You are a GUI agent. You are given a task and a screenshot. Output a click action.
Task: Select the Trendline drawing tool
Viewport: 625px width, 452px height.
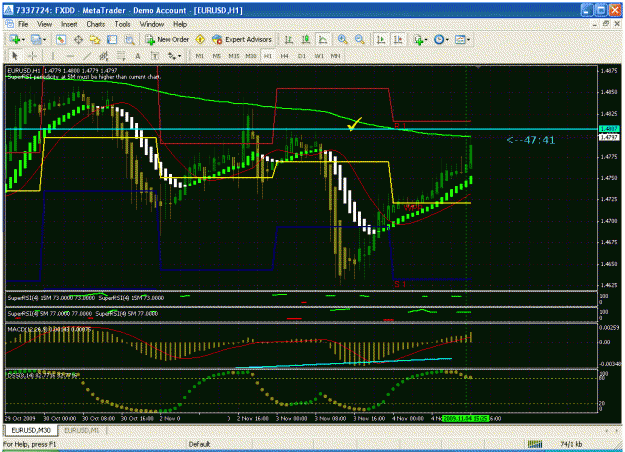pyautogui.click(x=87, y=56)
